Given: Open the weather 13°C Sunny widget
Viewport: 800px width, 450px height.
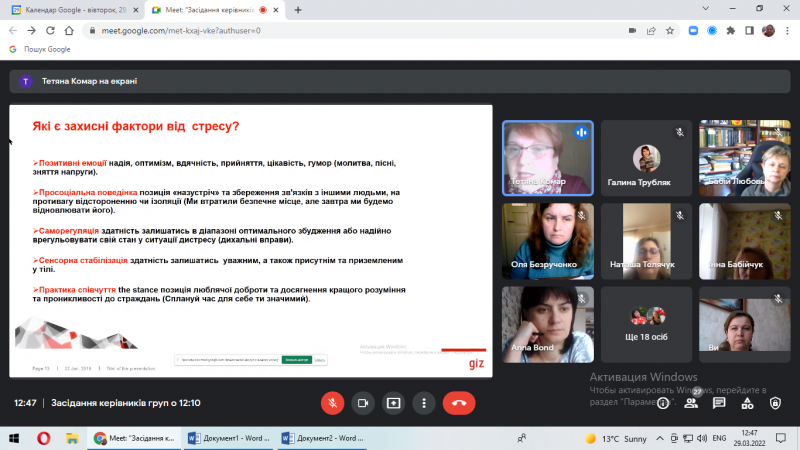Looking at the screenshot, I should pos(616,439).
